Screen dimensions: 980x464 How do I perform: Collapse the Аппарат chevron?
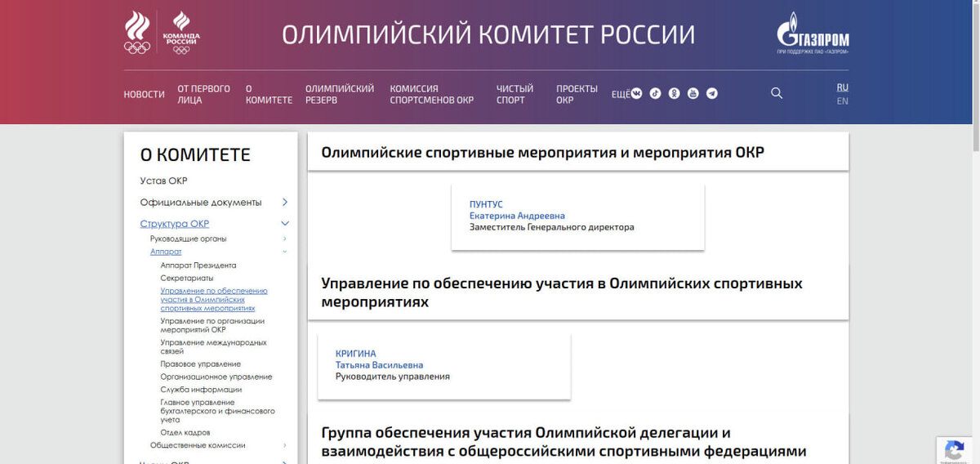285,252
